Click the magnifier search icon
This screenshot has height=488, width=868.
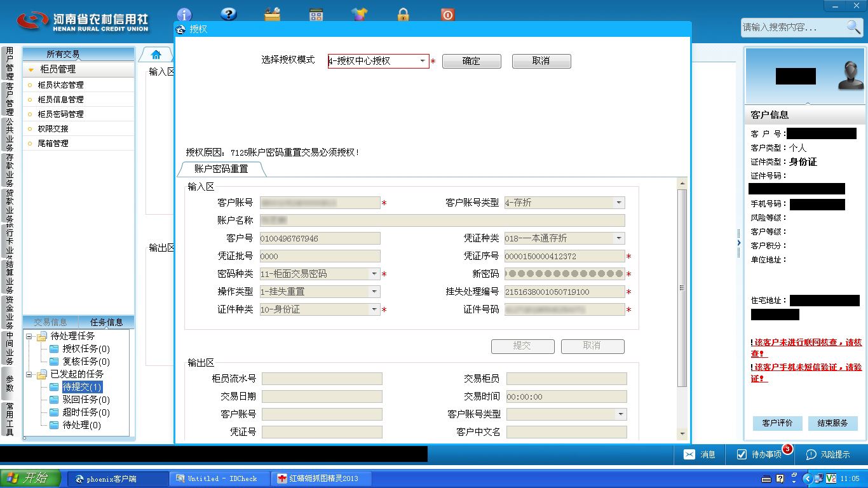pos(853,27)
